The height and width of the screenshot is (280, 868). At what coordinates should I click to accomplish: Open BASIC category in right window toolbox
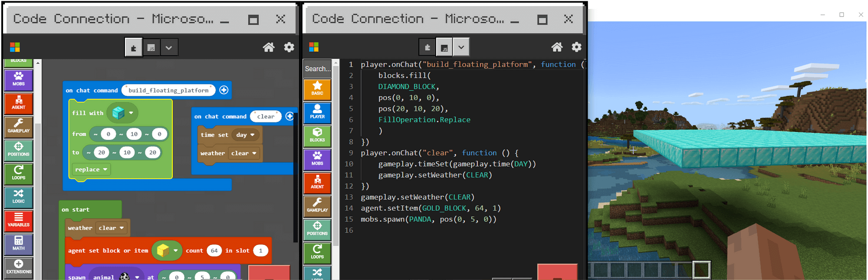tap(317, 89)
